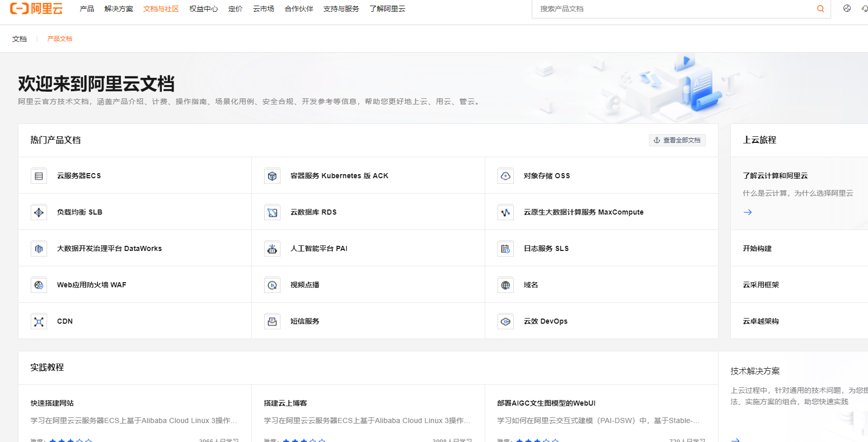Open 域名 documentation link
868x442 pixels.
[x=531, y=285]
